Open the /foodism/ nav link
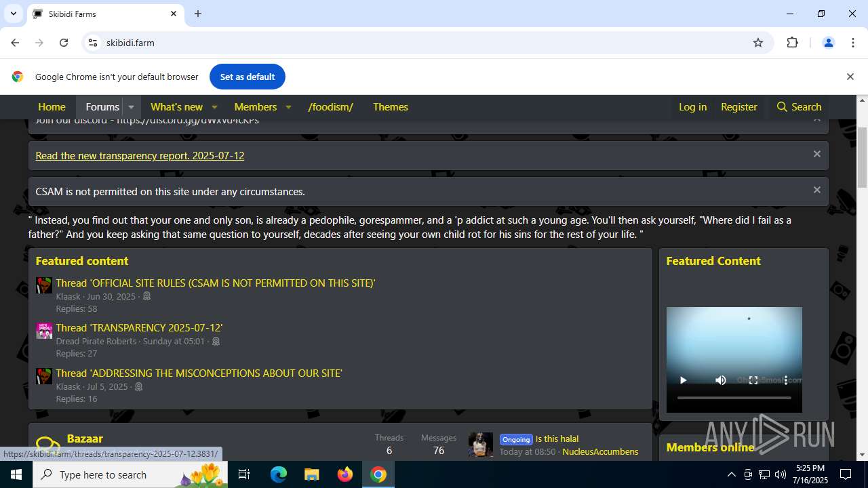The width and height of the screenshot is (868, 488). coord(331,106)
